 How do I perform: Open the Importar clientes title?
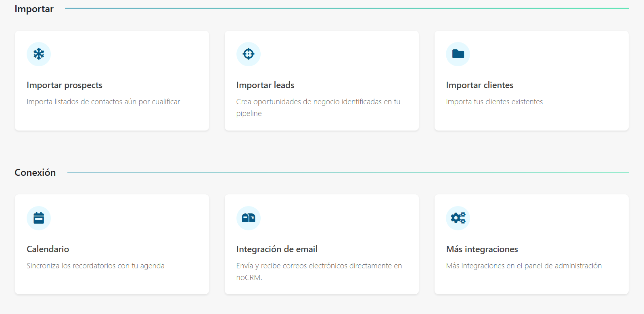pyautogui.click(x=480, y=85)
